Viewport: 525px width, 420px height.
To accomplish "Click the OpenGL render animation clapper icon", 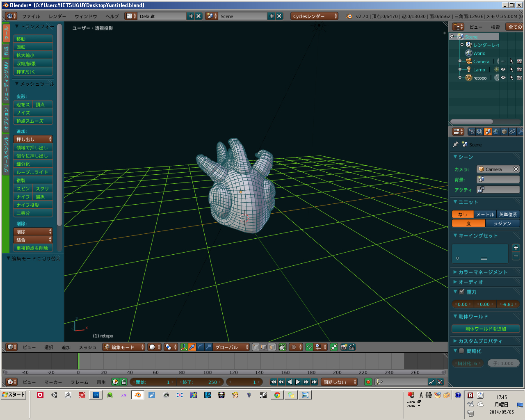I will pos(352,347).
